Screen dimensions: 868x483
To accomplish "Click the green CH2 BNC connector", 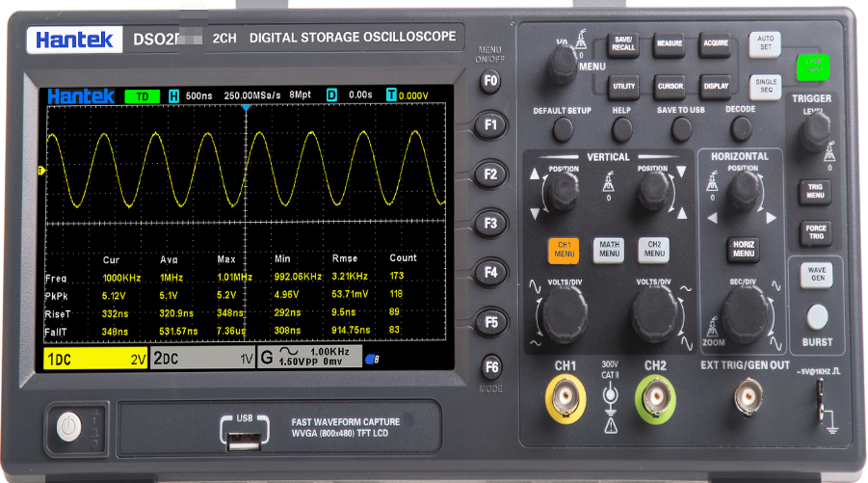I will point(655,398).
